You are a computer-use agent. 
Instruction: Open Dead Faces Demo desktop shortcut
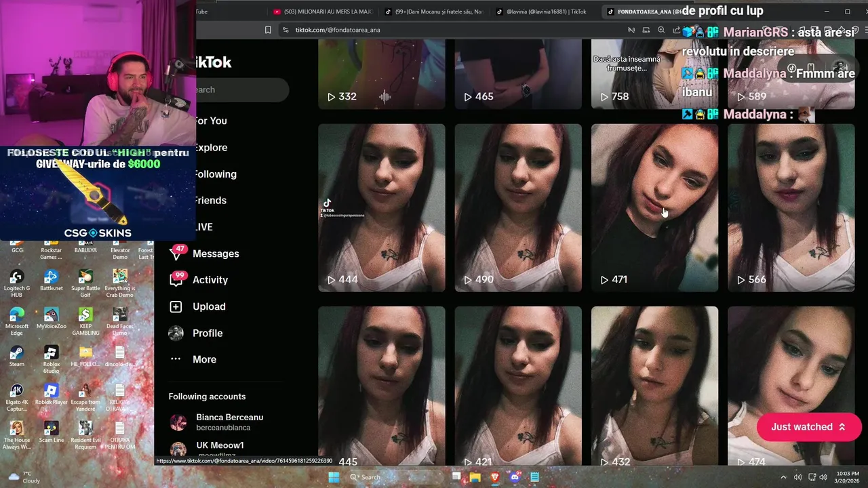pyautogui.click(x=120, y=321)
